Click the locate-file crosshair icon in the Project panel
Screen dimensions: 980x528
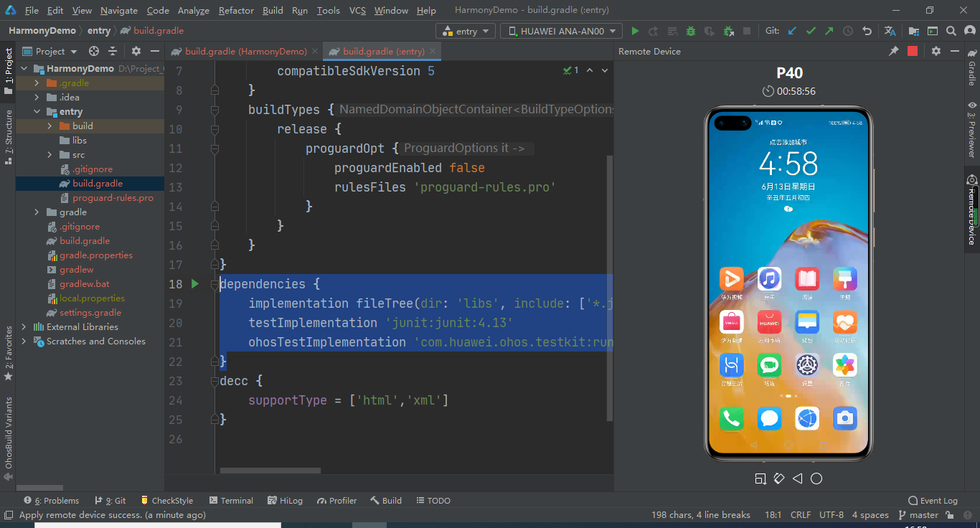click(94, 51)
